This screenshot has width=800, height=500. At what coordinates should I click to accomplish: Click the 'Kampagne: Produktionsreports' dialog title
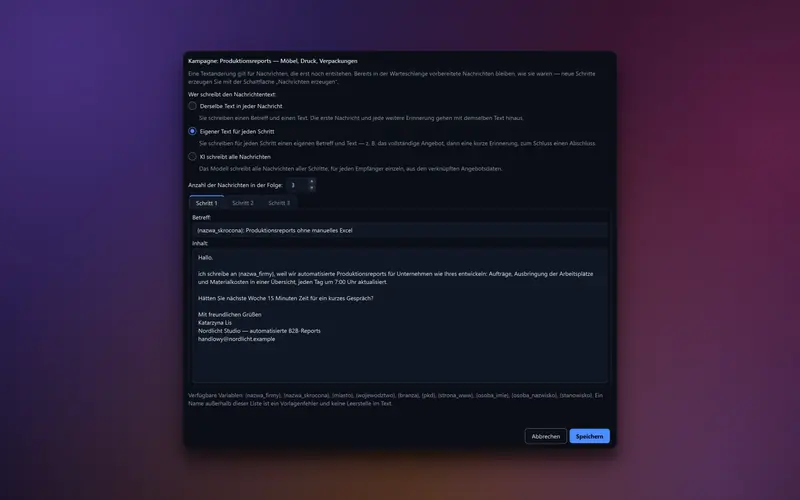click(272, 61)
